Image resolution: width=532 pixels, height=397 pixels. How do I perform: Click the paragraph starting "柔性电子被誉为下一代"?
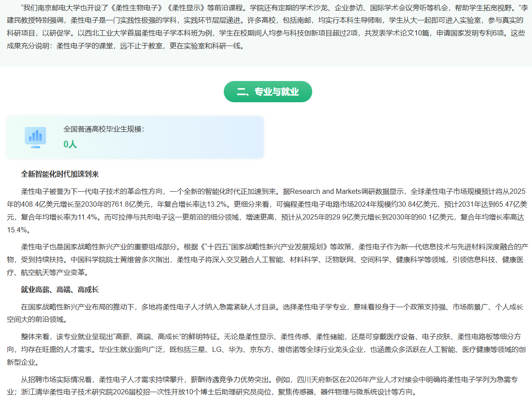[x=265, y=211]
